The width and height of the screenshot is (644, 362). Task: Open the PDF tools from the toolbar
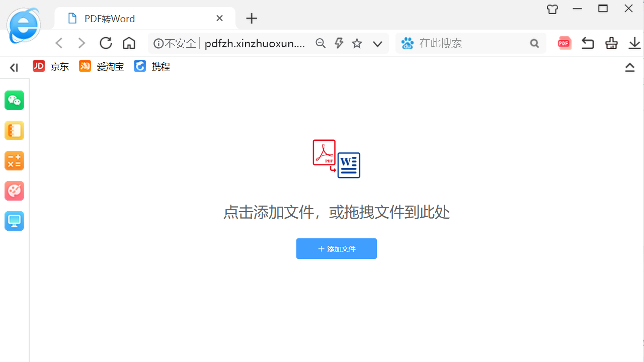click(564, 43)
